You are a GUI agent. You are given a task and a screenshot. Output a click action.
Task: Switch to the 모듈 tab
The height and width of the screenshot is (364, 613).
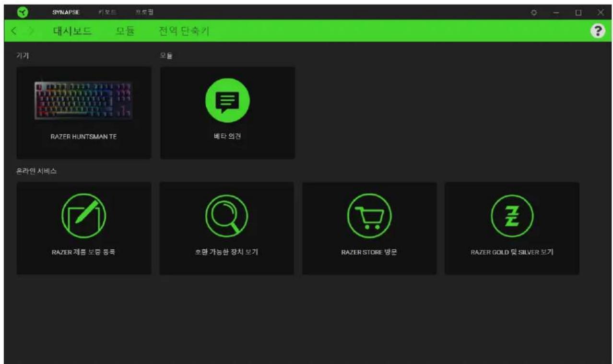click(125, 32)
